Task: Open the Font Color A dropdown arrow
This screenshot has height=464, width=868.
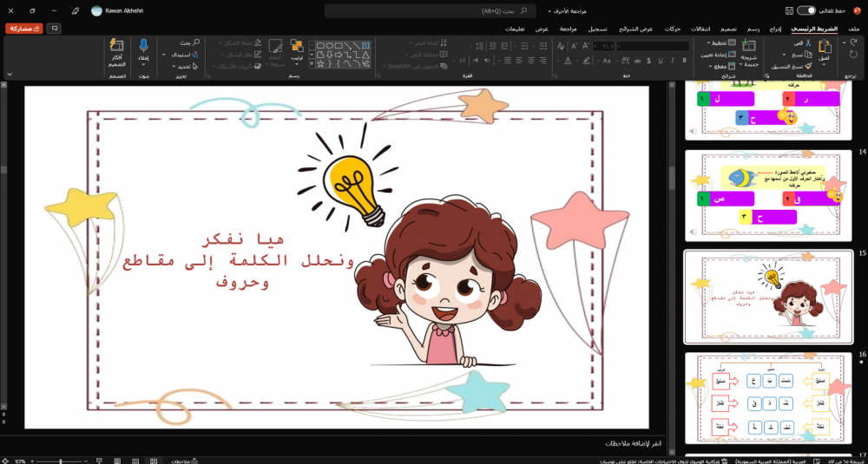Action: (x=556, y=61)
